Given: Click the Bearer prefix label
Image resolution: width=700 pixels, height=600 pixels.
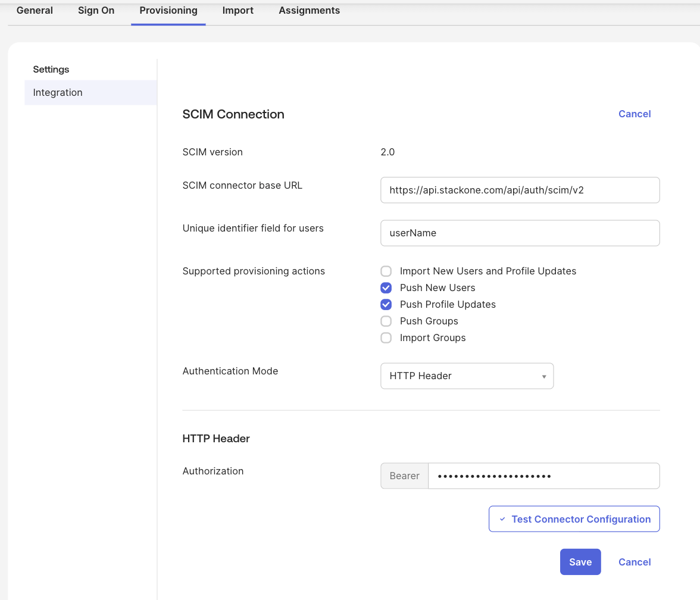Looking at the screenshot, I should pos(405,476).
